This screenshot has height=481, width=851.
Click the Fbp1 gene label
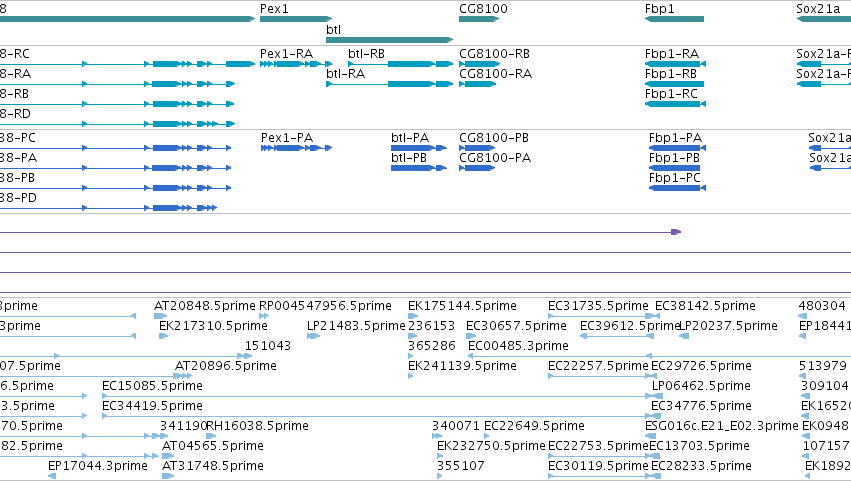[659, 9]
